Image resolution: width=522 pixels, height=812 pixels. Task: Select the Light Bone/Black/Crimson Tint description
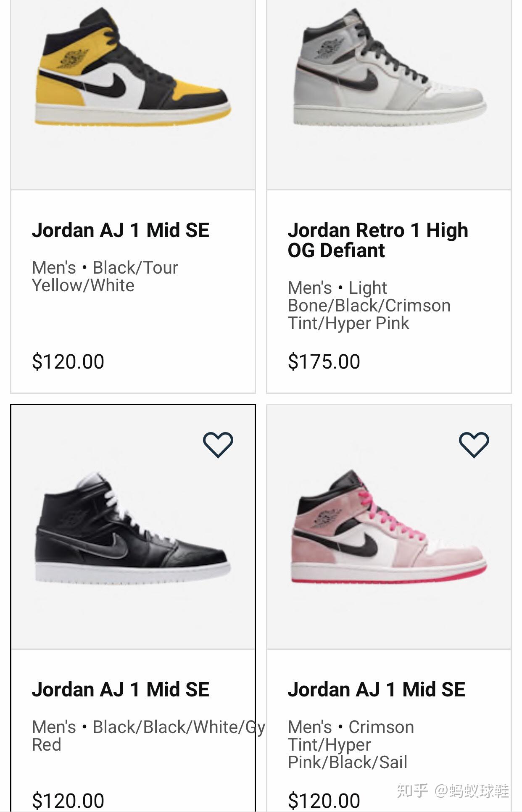369,306
